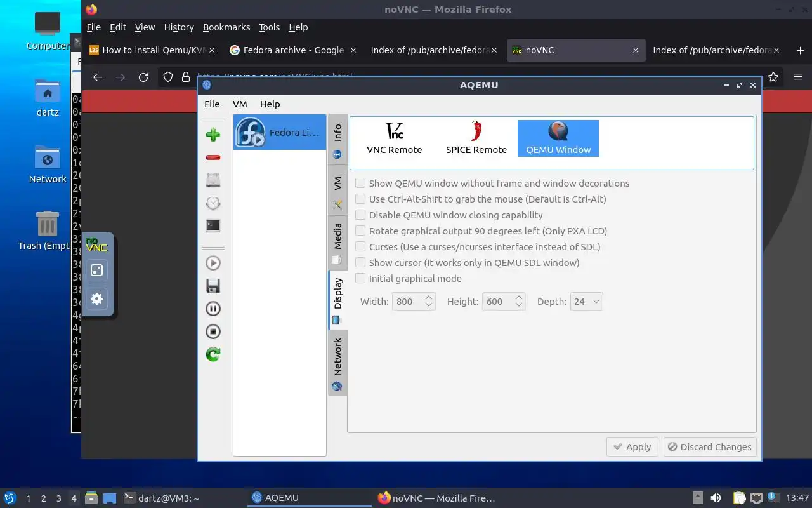This screenshot has height=508, width=812.
Task: Switch to How to install Qemu/KVM tab
Action: 152,50
